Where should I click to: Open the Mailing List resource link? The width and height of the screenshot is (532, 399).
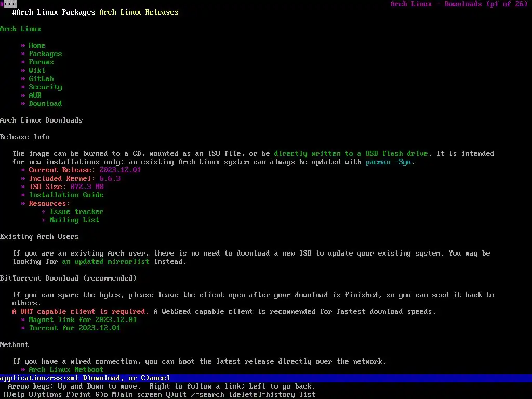click(74, 220)
